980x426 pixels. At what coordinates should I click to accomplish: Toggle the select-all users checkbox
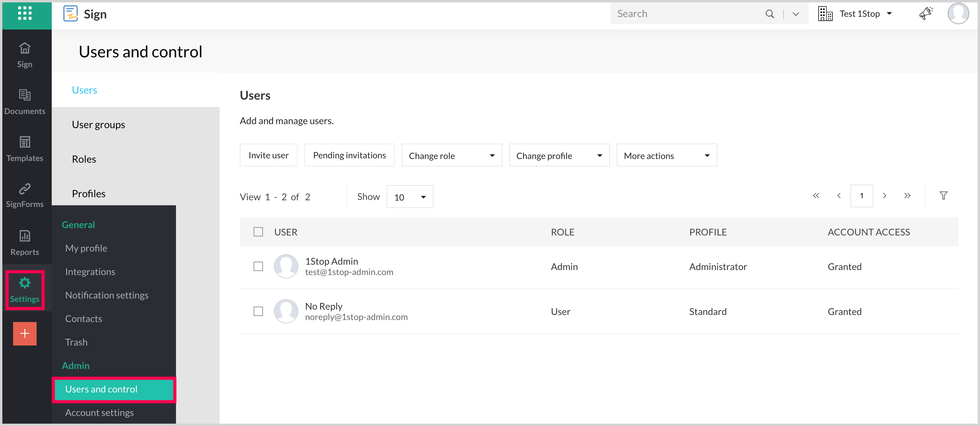pos(258,232)
